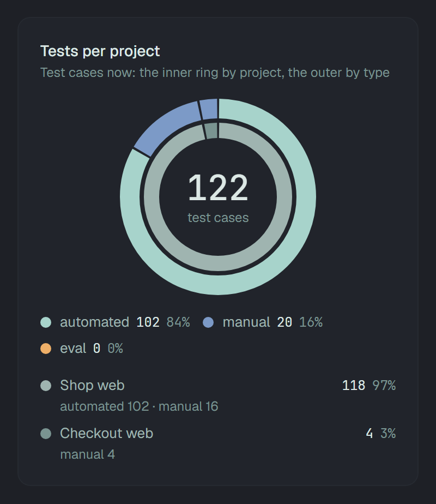Click the automated count '102' in the legend
Image resolution: width=436 pixels, height=504 pixels.
(148, 322)
